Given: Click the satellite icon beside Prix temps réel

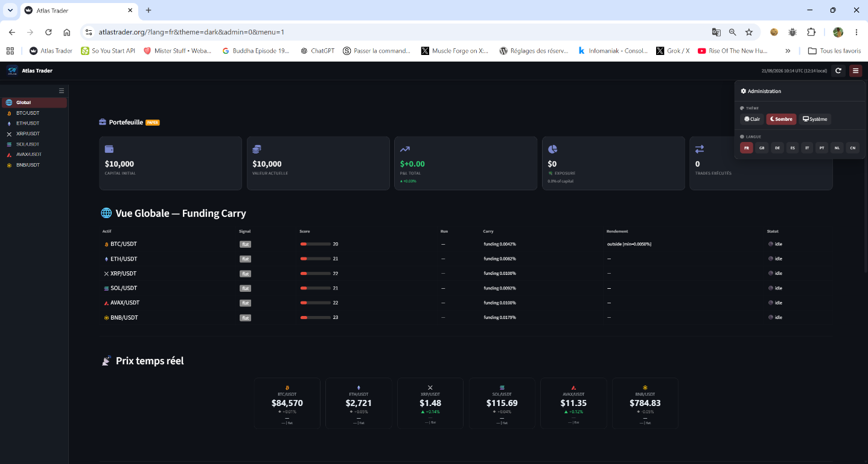Looking at the screenshot, I should pos(106,361).
